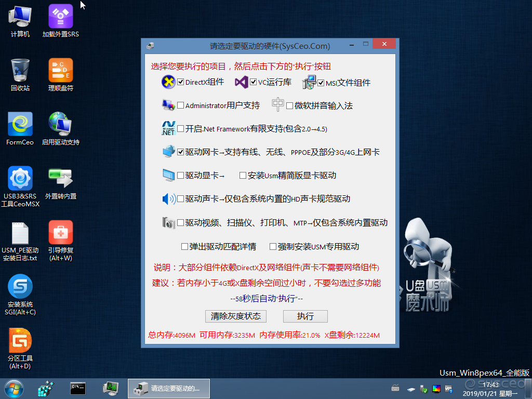Open the 引导修复(Alt+W) icon
Screen dimensions: 532x399
point(60,241)
